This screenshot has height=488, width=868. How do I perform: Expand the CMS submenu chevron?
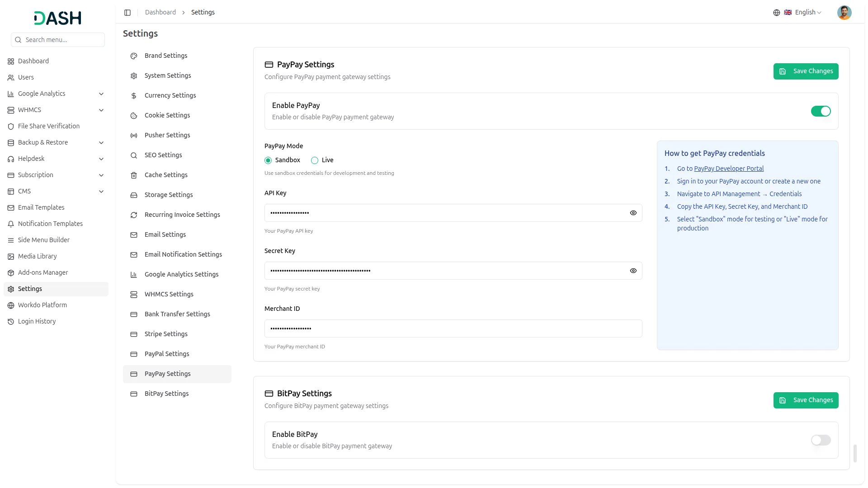click(x=101, y=192)
